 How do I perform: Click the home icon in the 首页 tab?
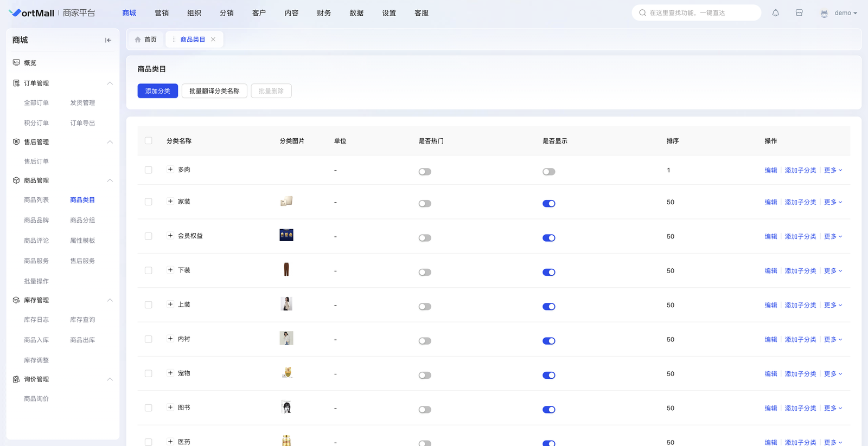click(x=138, y=40)
